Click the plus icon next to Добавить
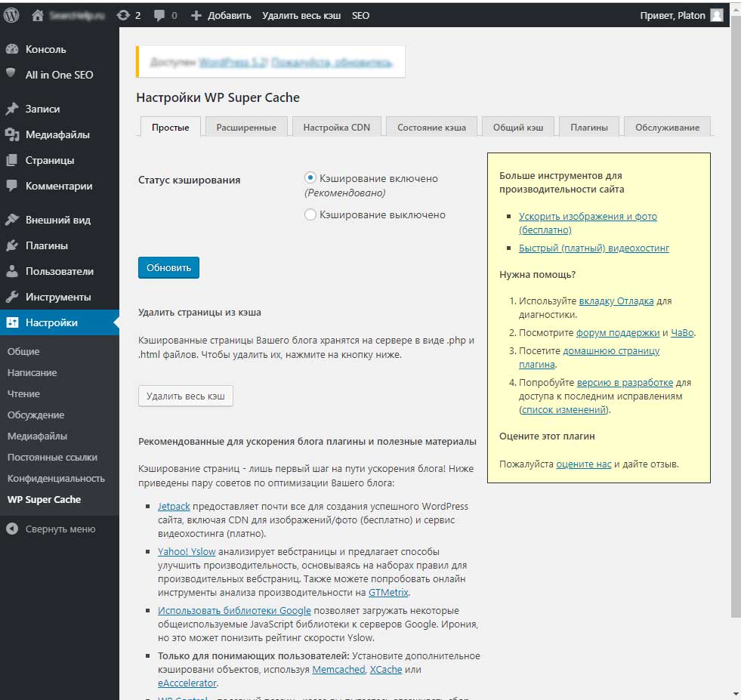This screenshot has height=700, width=741. pos(196,16)
